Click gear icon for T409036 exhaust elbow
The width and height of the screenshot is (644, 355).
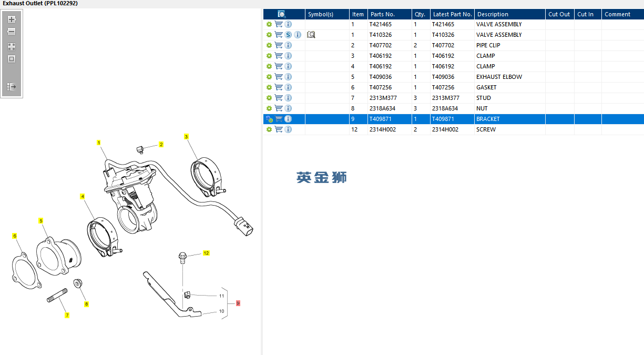269,77
